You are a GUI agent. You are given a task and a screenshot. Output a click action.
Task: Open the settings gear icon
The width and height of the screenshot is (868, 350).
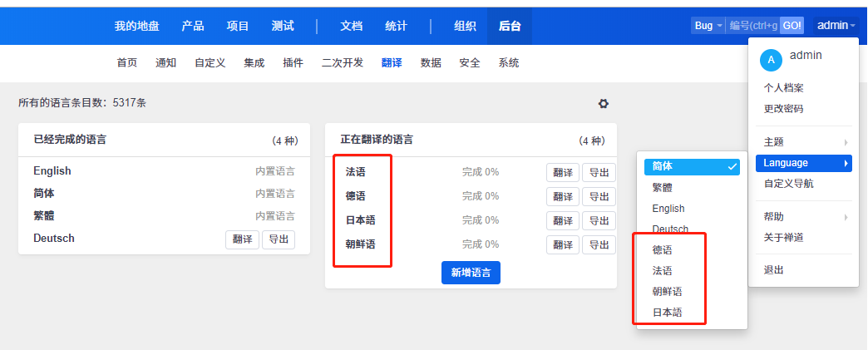pyautogui.click(x=604, y=104)
